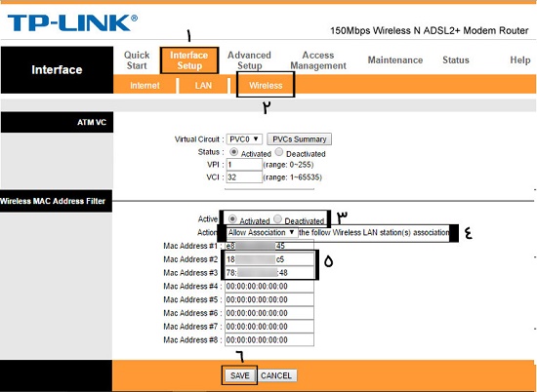The image size is (537, 392).
Task: Click the '(range: 1~65535)' text
Action: pyautogui.click(x=293, y=177)
